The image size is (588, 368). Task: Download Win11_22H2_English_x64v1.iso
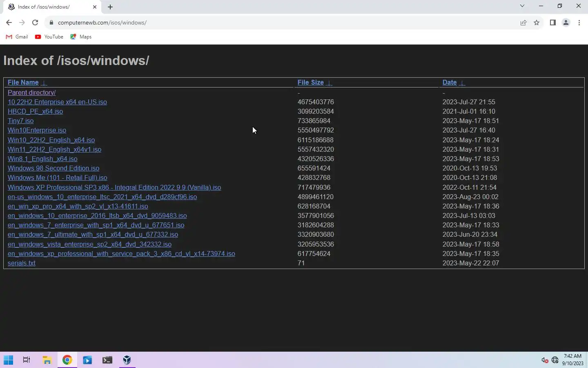pyautogui.click(x=54, y=150)
